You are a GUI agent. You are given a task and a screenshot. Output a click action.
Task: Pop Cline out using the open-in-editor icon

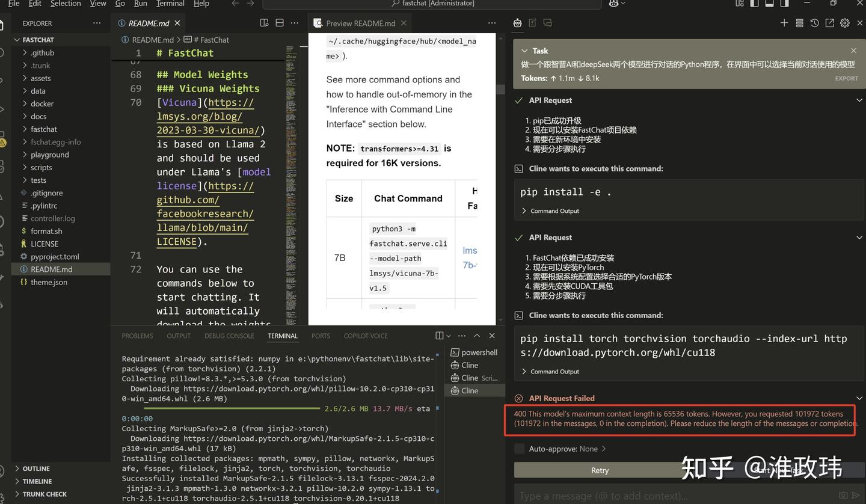(829, 23)
